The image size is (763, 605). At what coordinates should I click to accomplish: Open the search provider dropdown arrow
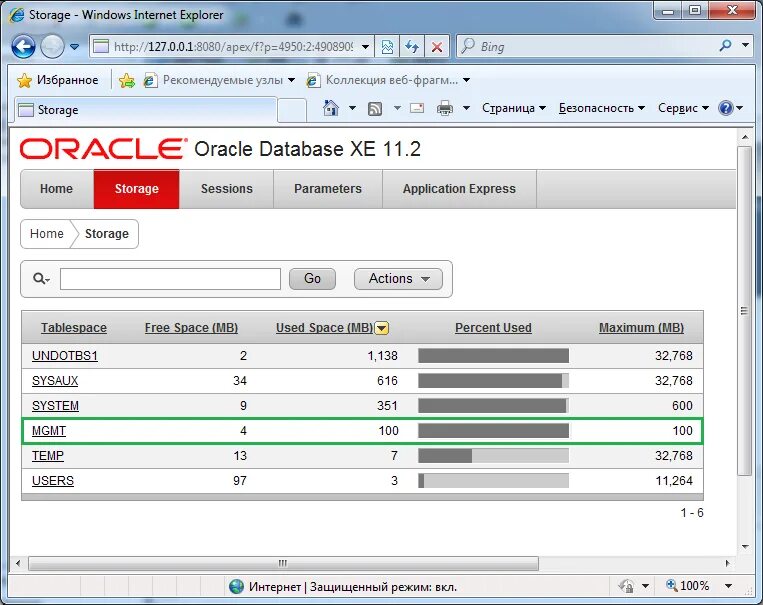[x=745, y=45]
